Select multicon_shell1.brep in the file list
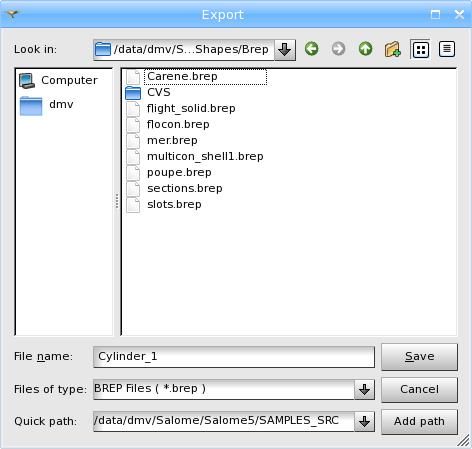The width and height of the screenshot is (472, 449). coord(195,156)
